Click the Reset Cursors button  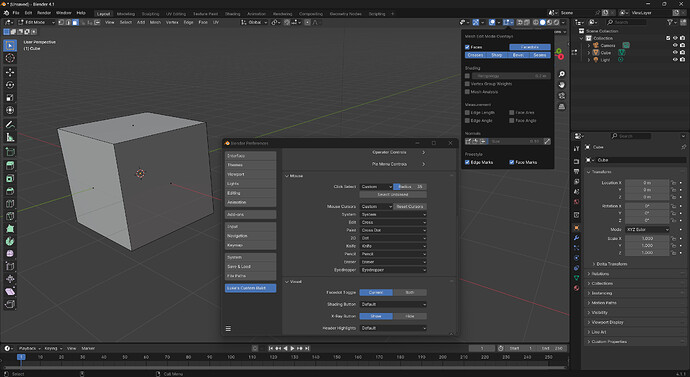click(x=410, y=206)
